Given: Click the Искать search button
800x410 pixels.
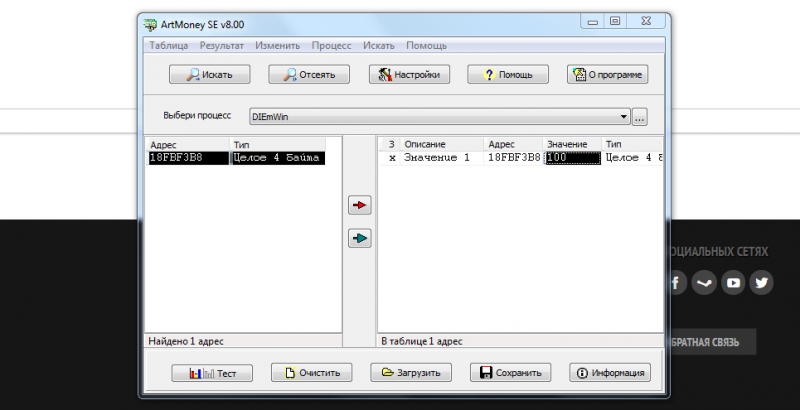Looking at the screenshot, I should (210, 74).
